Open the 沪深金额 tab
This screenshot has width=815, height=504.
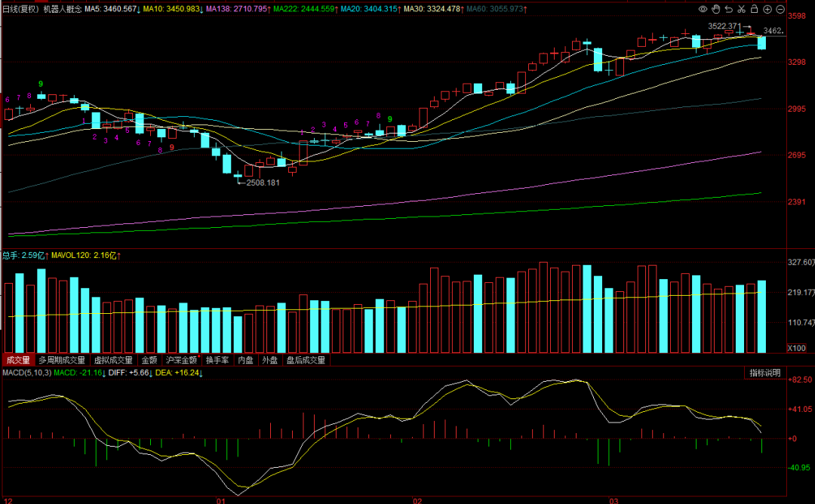[181, 360]
